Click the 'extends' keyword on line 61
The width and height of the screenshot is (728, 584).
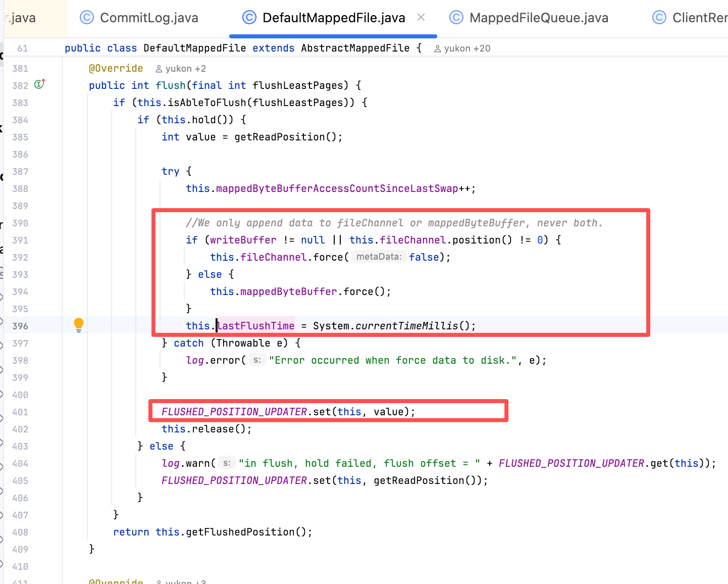coord(274,48)
